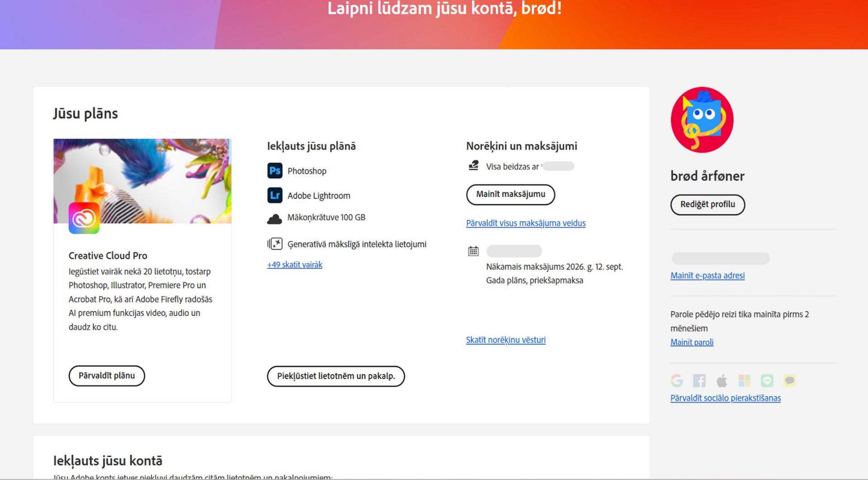Screen dimensions: 868x480
Task: Select the Facebook sign-in icon
Action: coord(699,380)
